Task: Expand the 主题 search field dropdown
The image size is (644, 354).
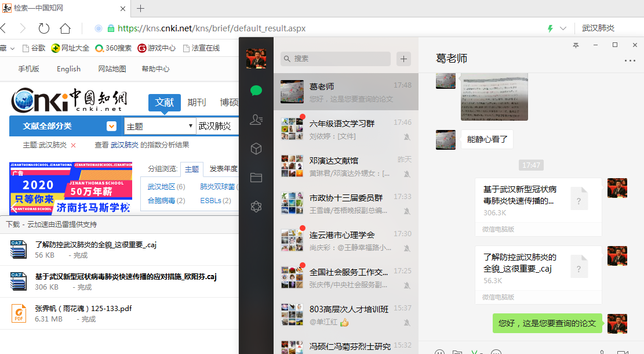Action: pyautogui.click(x=191, y=126)
